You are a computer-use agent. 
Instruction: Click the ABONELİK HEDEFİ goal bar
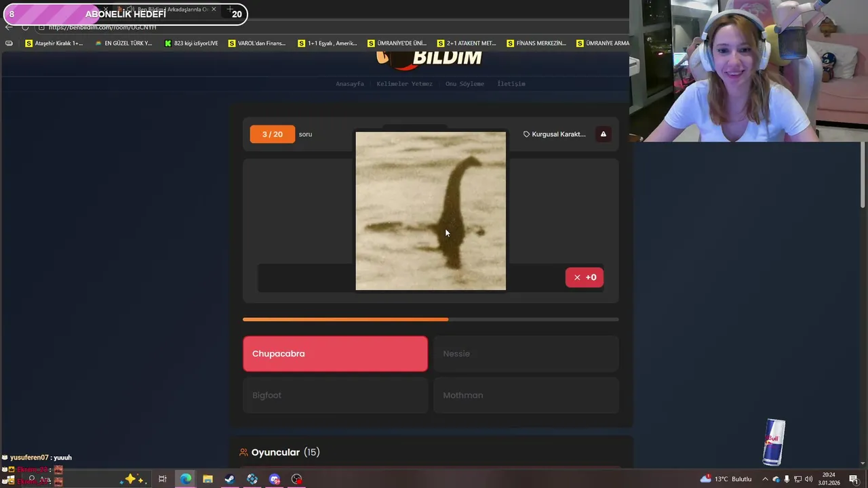(125, 14)
